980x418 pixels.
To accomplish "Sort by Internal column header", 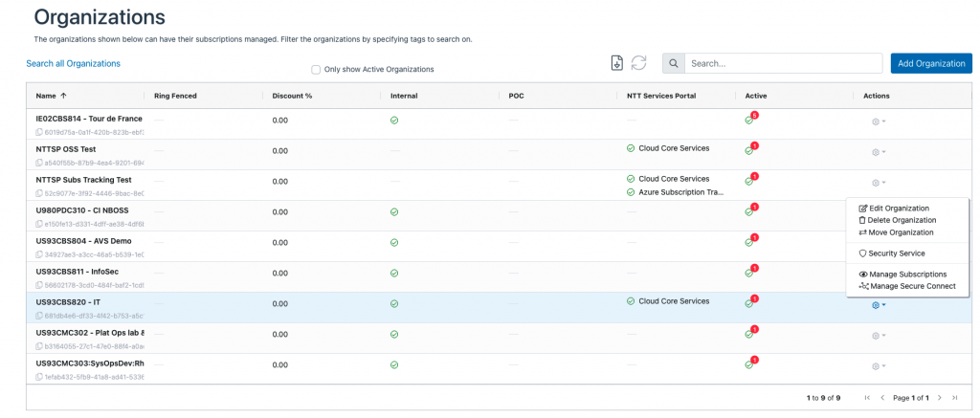I will click(404, 96).
